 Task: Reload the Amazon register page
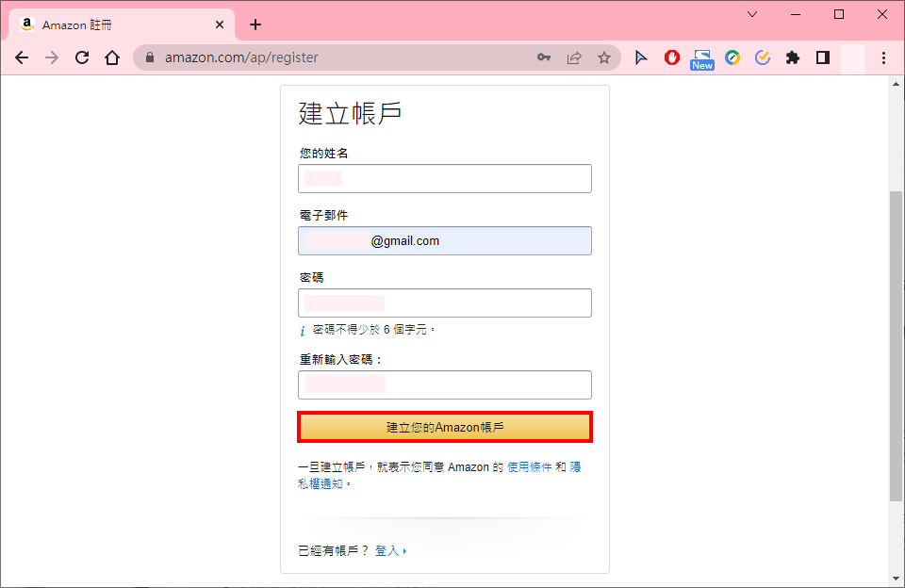[82, 57]
